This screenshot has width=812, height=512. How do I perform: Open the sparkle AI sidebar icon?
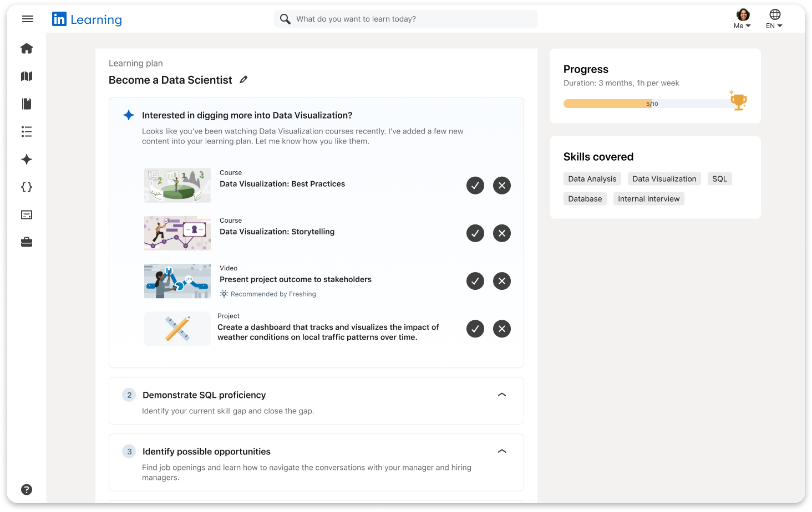pos(27,160)
